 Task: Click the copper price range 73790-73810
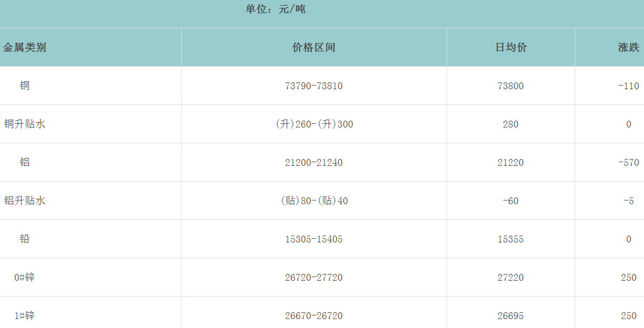click(314, 86)
